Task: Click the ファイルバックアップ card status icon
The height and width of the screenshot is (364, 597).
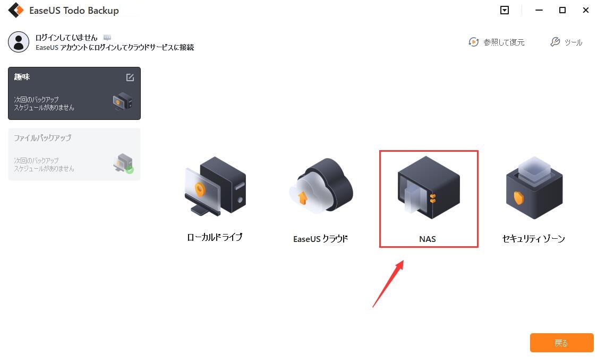Action: coord(123,163)
